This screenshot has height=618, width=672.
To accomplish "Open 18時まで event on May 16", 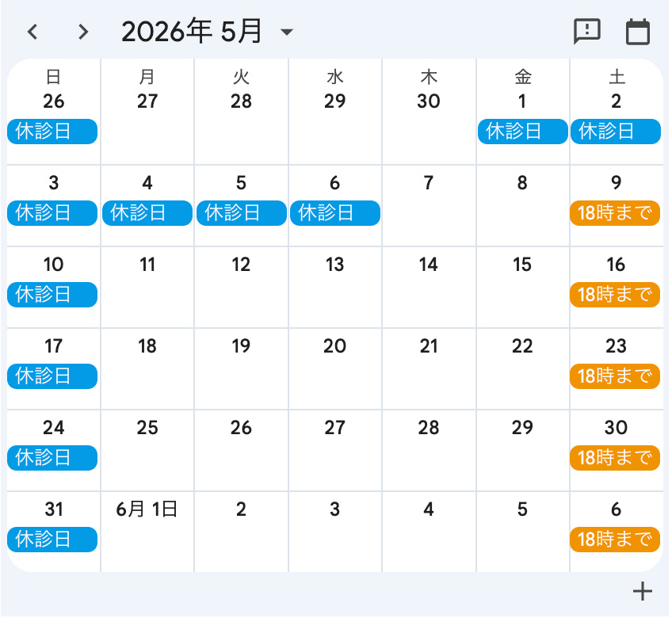I will tap(615, 295).
